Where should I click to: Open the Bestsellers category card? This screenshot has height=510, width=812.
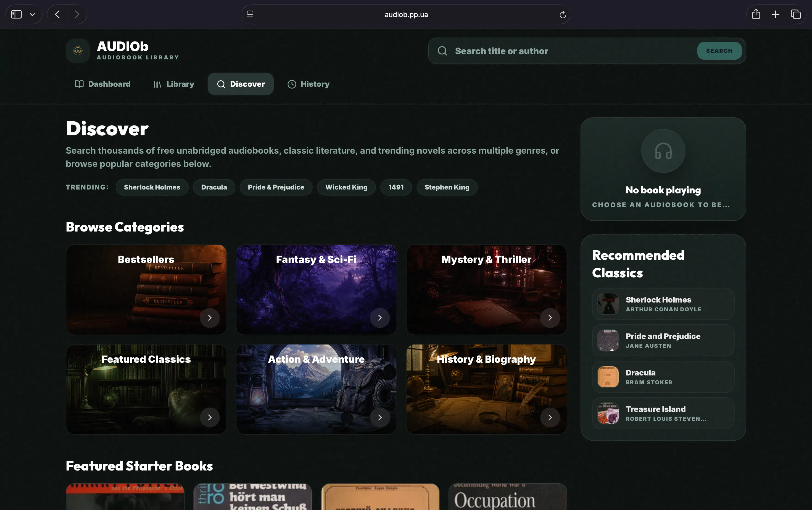pyautogui.click(x=146, y=290)
